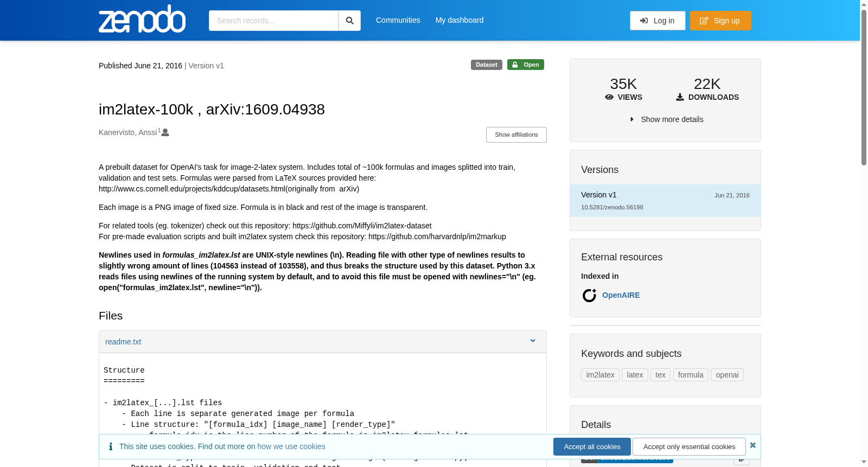Choose Accept only essential cookies

pos(689,446)
